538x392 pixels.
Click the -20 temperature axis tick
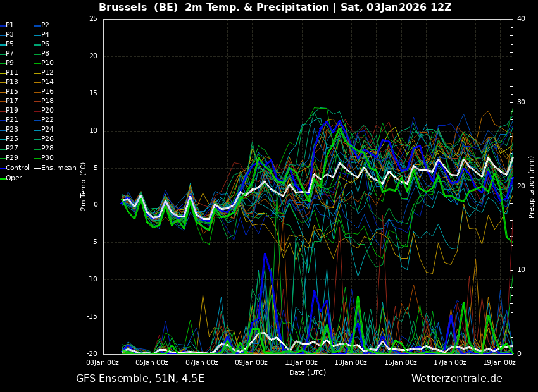pos(92,354)
